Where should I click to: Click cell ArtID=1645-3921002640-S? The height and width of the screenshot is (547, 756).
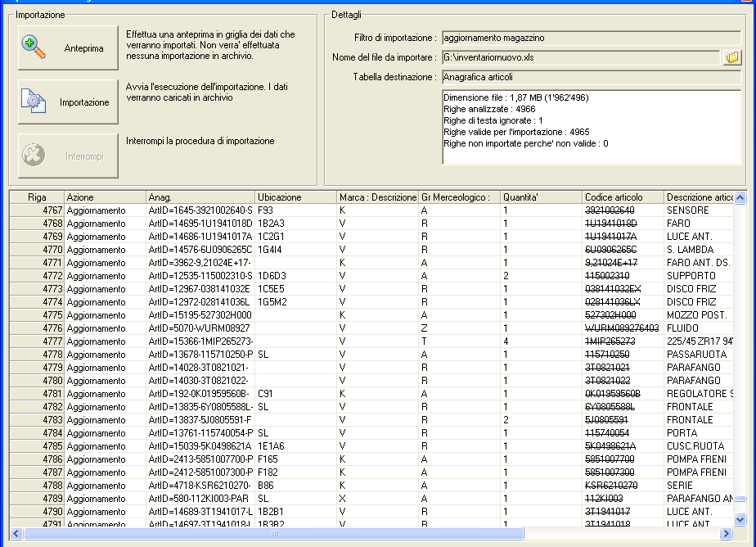click(x=200, y=210)
